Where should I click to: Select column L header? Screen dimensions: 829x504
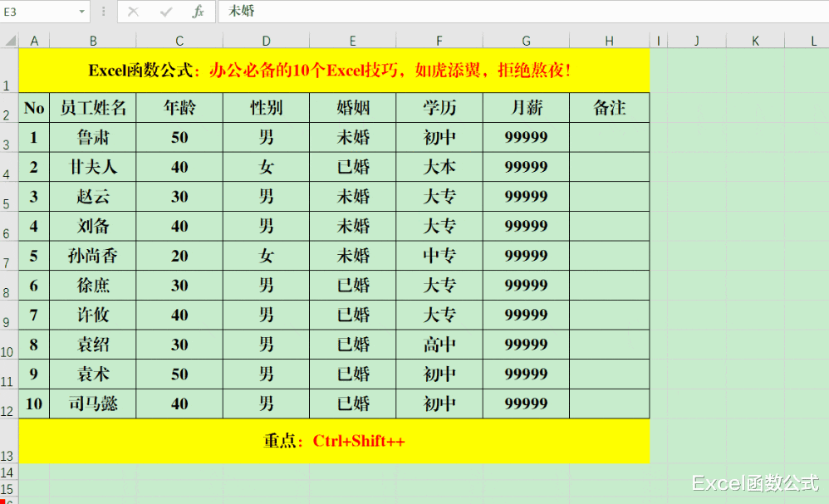coord(814,39)
